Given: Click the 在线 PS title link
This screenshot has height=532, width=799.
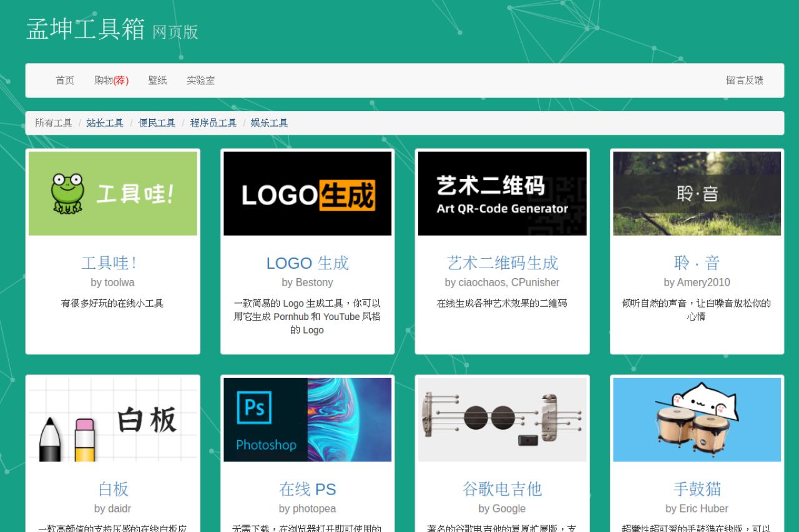Looking at the screenshot, I should pyautogui.click(x=308, y=489).
